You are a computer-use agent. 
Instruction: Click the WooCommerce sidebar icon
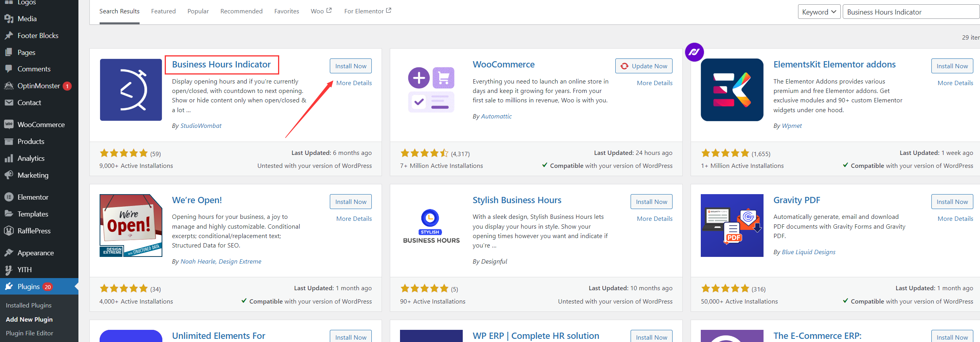pos(9,125)
